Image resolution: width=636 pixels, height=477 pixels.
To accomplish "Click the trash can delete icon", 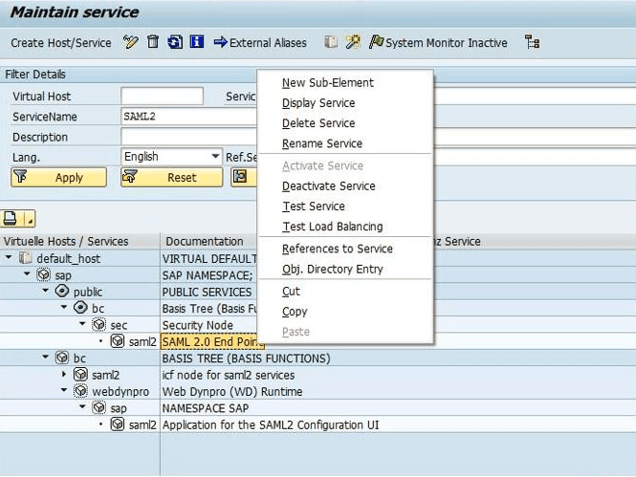I will tap(153, 42).
